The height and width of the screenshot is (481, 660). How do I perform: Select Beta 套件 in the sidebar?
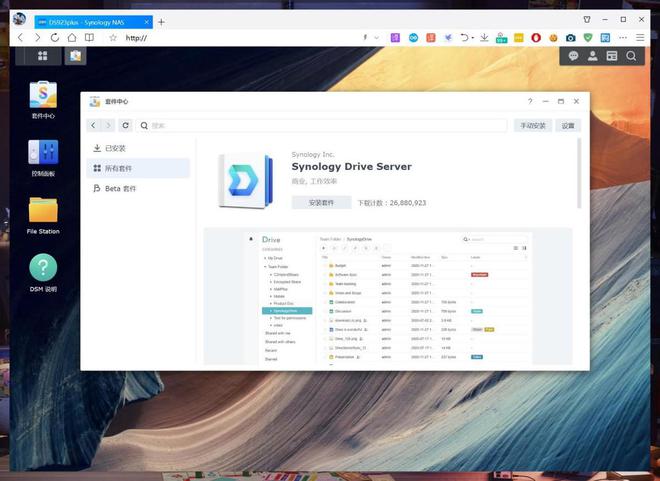[x=138, y=189]
